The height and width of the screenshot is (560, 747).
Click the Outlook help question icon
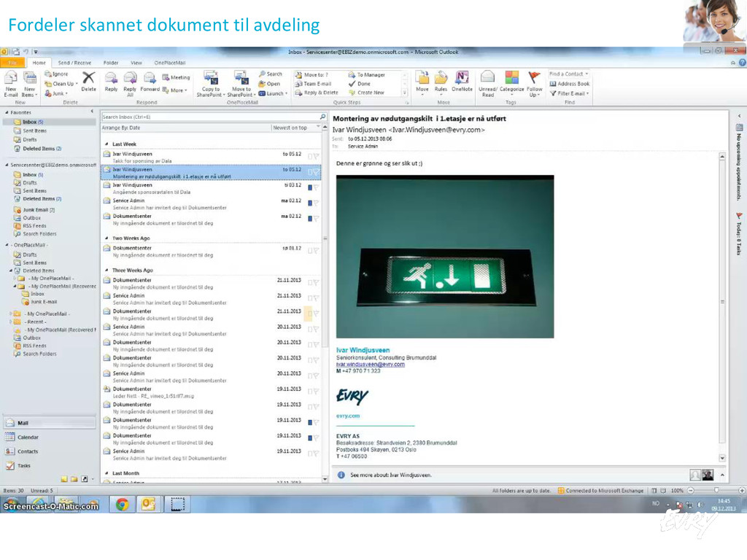[x=742, y=63]
